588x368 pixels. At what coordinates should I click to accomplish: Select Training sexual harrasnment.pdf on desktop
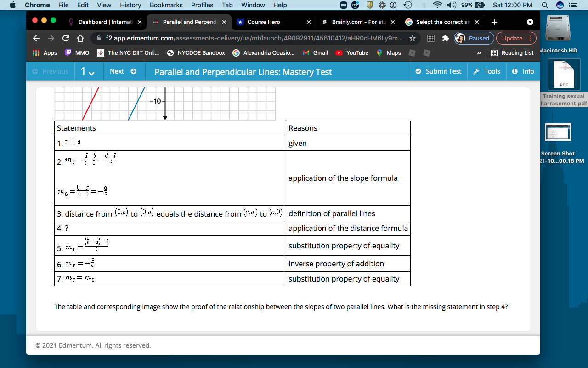(x=564, y=84)
